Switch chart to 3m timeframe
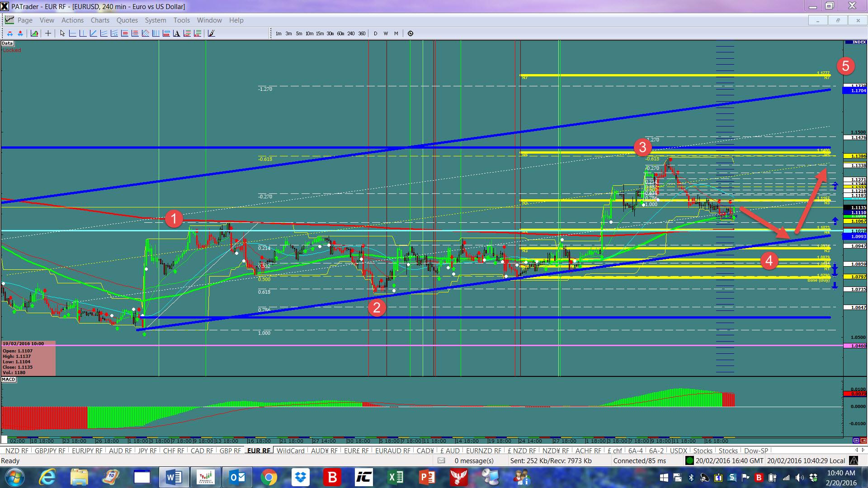 pos(288,33)
